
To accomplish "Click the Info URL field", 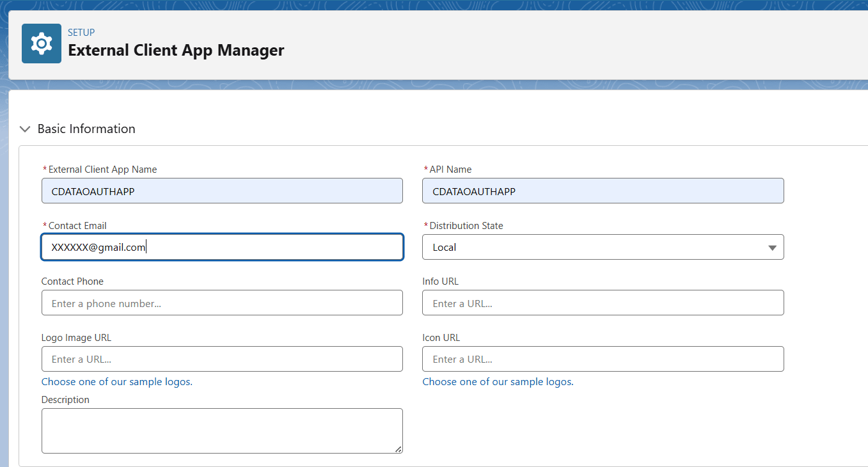I will coord(603,303).
